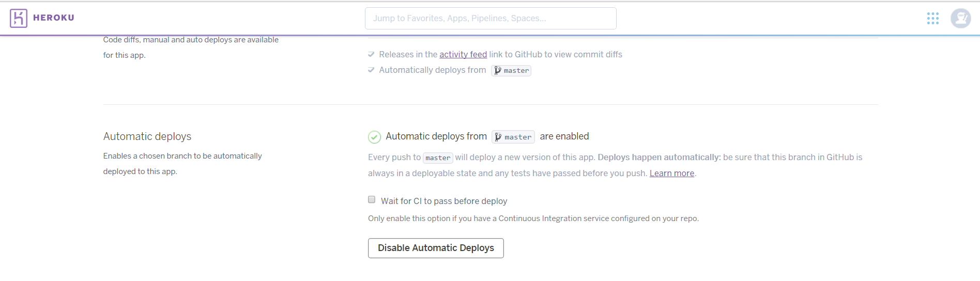This screenshot has height=281, width=980.
Task: Click the Disable Automatic Deploys button
Action: (x=436, y=248)
